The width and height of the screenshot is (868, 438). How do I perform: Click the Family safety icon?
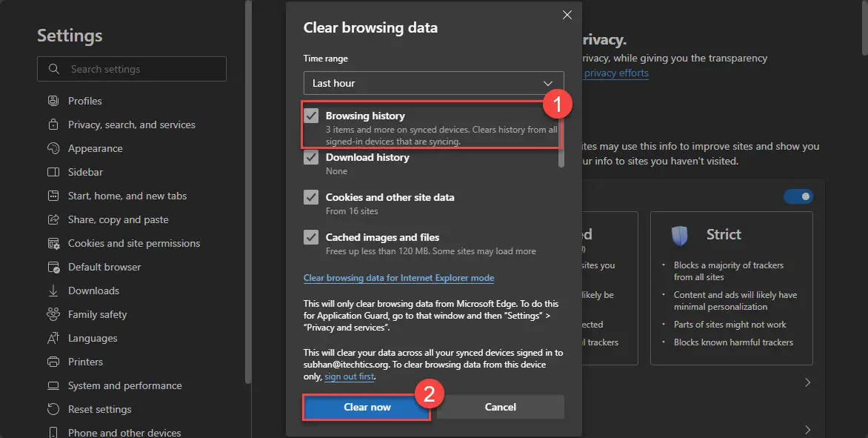[53, 314]
